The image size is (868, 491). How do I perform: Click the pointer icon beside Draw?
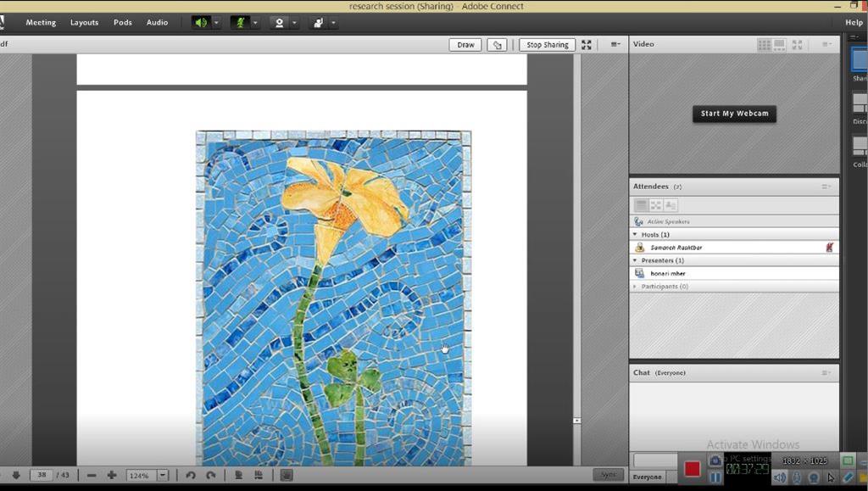tap(497, 45)
